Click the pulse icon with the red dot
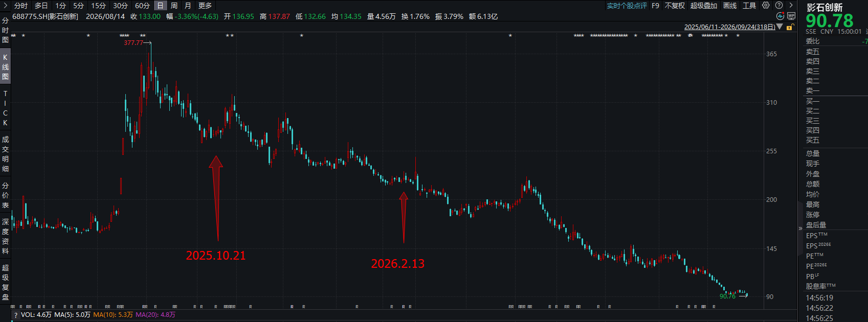 click(780, 16)
